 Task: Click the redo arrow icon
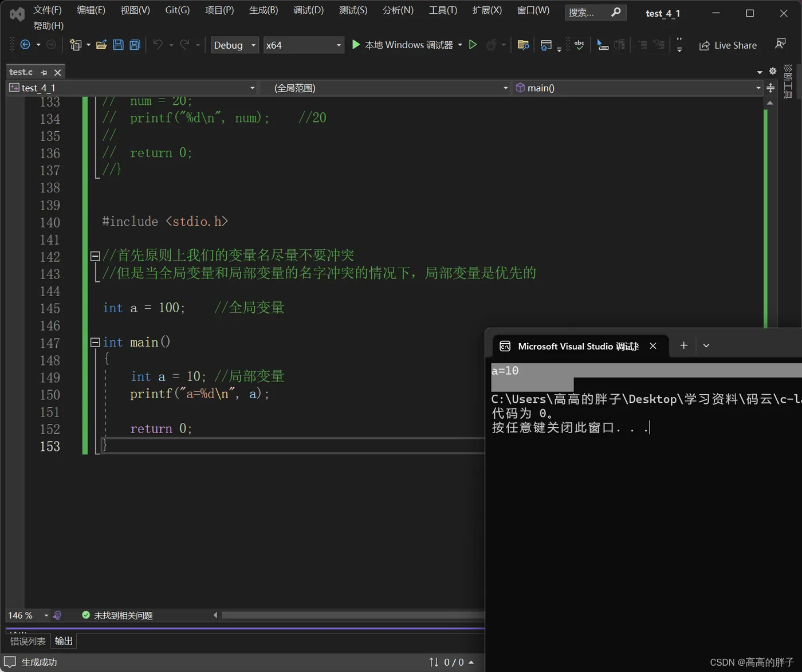click(184, 45)
